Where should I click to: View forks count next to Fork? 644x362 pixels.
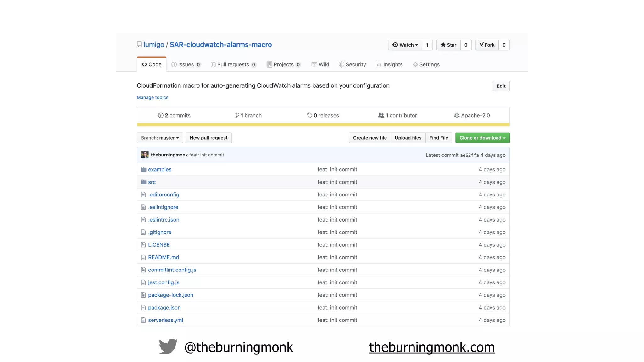click(504, 45)
